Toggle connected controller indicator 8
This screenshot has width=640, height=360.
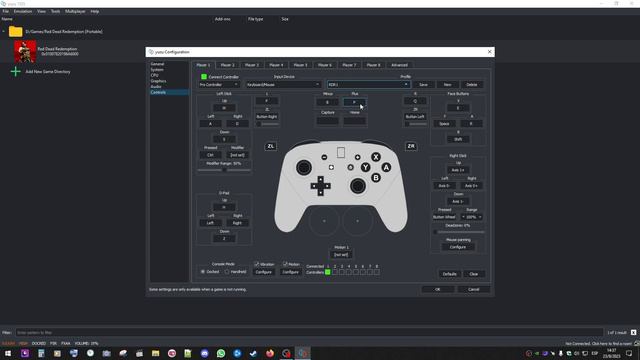pyautogui.click(x=377, y=272)
